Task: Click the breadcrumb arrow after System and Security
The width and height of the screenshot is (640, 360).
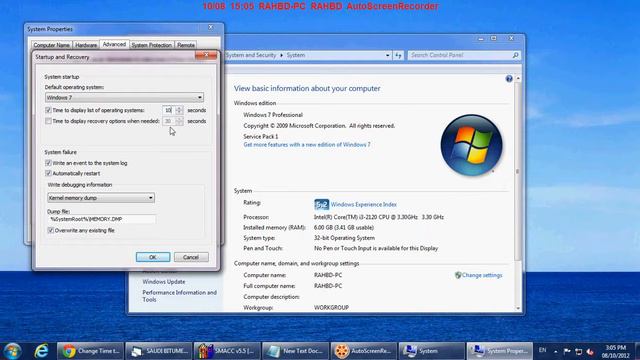Action: [281, 55]
